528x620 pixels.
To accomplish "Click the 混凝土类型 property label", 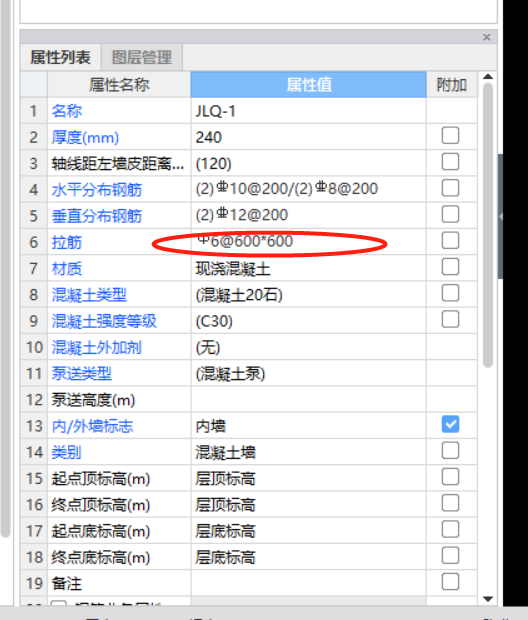I will click(x=89, y=295).
